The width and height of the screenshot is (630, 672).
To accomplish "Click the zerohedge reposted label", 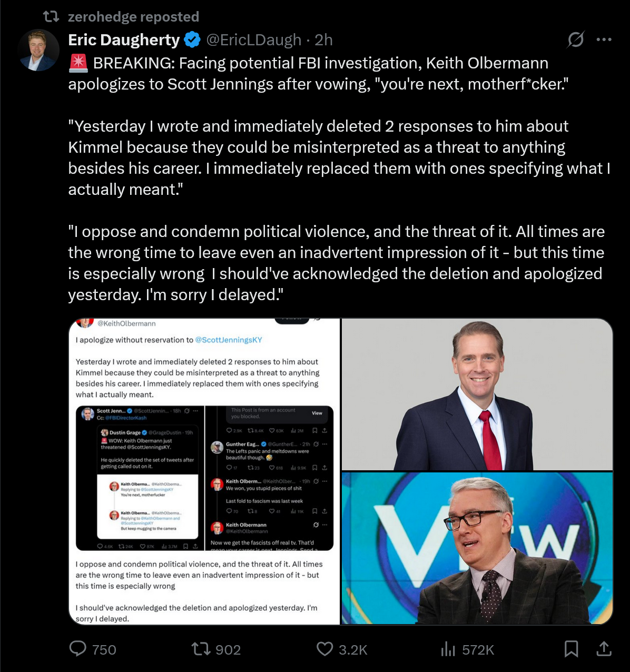I will (x=133, y=17).
